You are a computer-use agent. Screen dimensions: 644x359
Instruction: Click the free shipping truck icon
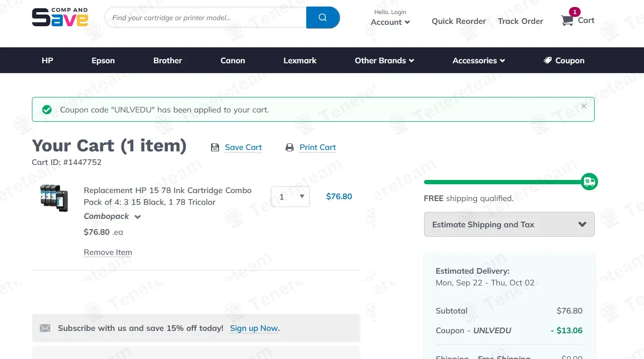click(589, 182)
